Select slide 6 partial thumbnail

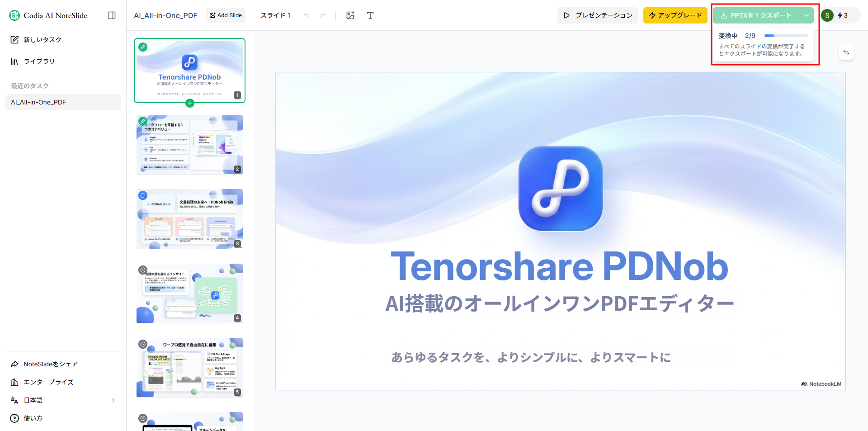pos(190,422)
